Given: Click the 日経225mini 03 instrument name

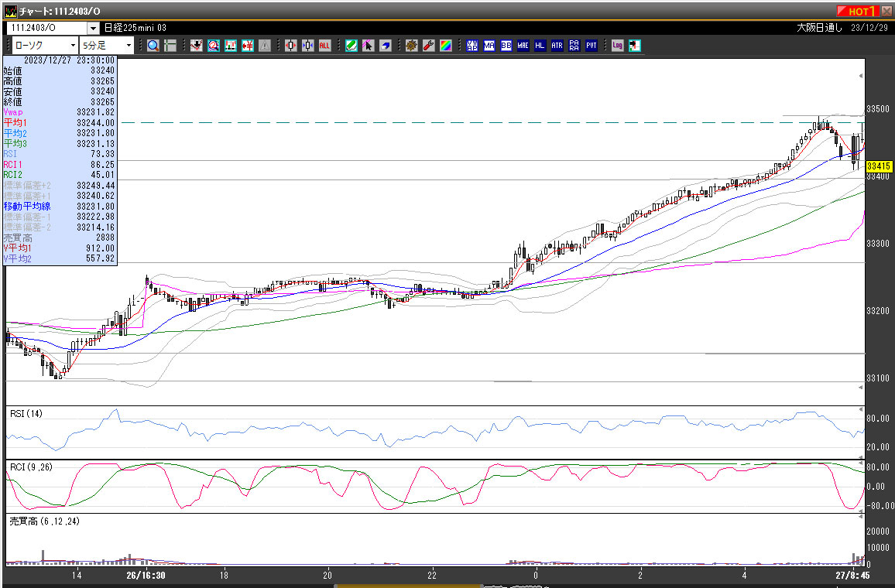Looking at the screenshot, I should coord(135,27).
